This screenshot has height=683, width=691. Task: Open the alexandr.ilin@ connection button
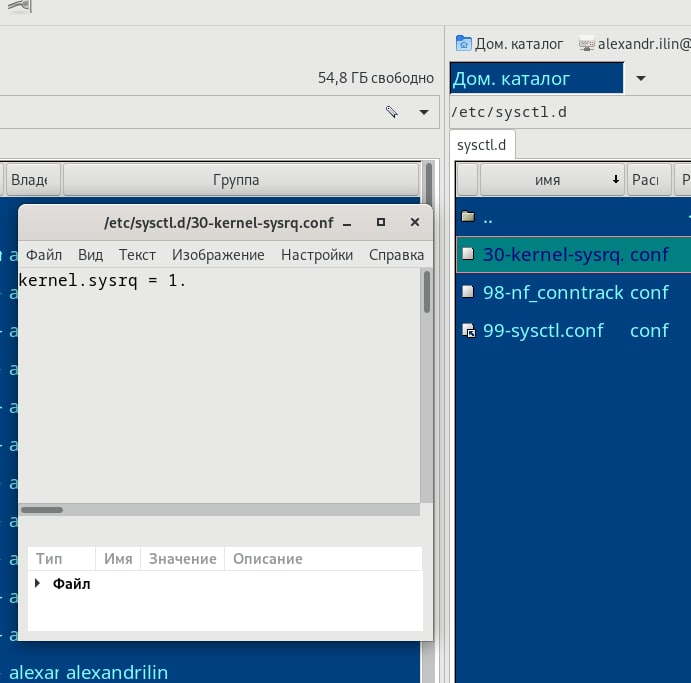pyautogui.click(x=634, y=44)
